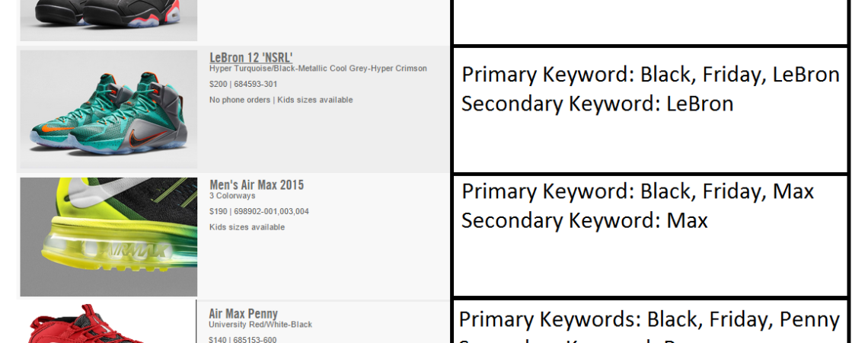Click 'Primary Keyword: Black, Friday, LeBron' text
Viewport: 868px width, 343px height.
(650, 74)
